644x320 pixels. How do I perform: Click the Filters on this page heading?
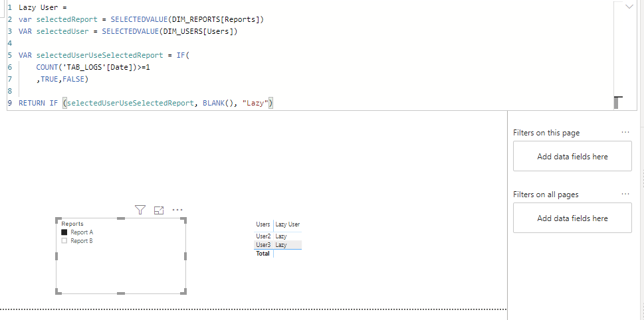[546, 133]
